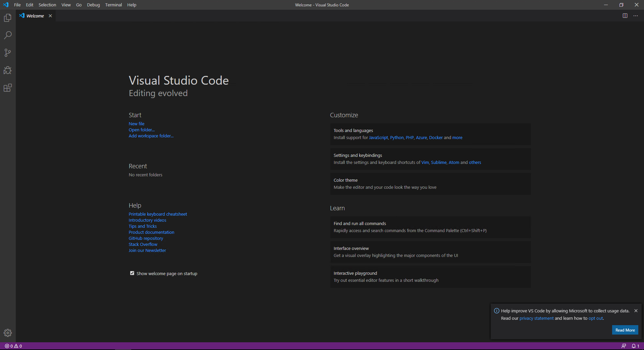Click the VS Code logo in title bar

tap(6, 5)
